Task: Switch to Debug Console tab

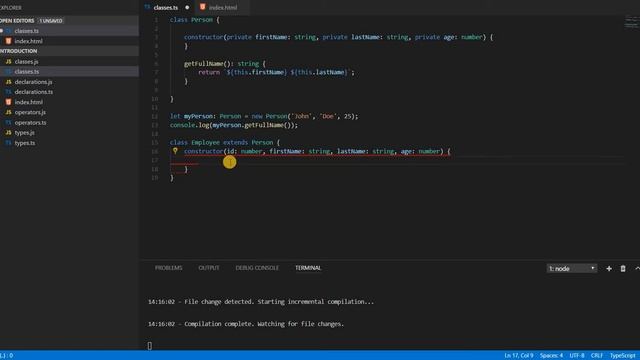Action: pos(257,268)
